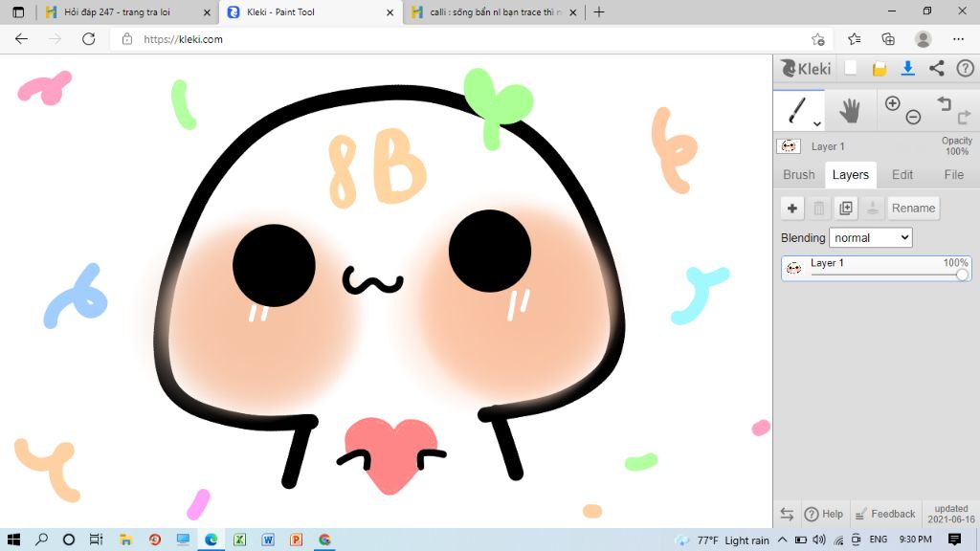Viewport: 980px width, 551px height.
Task: Create a new blank image
Action: (x=851, y=68)
